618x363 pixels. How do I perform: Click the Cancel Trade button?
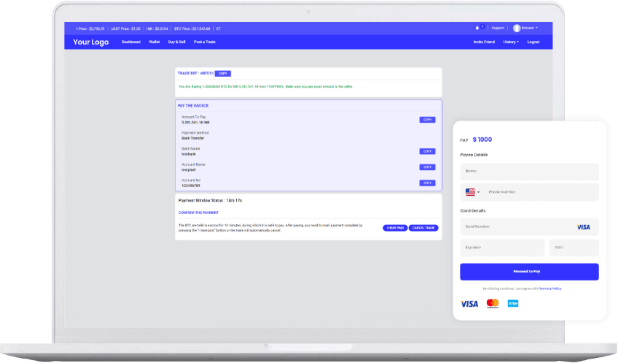click(x=423, y=228)
